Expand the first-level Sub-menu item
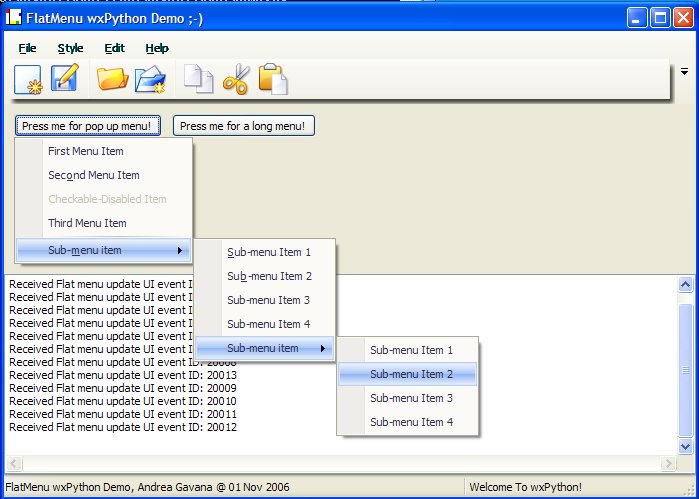The width and height of the screenshot is (699, 499). pos(104,250)
